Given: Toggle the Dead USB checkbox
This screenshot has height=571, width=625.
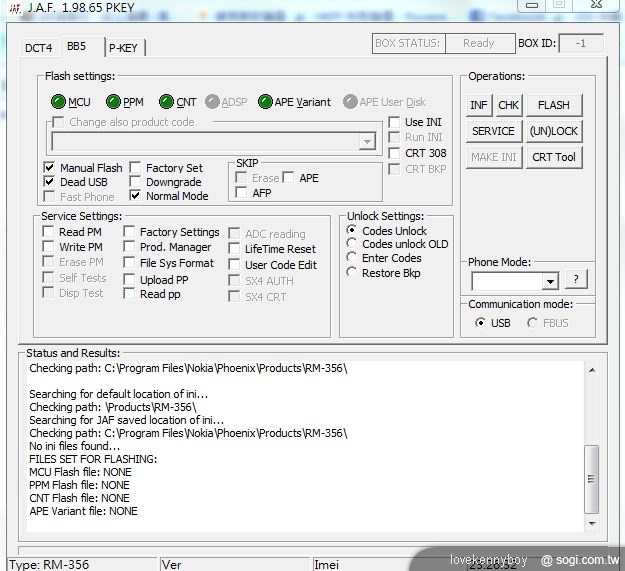Looking at the screenshot, I should pyautogui.click(x=49, y=181).
